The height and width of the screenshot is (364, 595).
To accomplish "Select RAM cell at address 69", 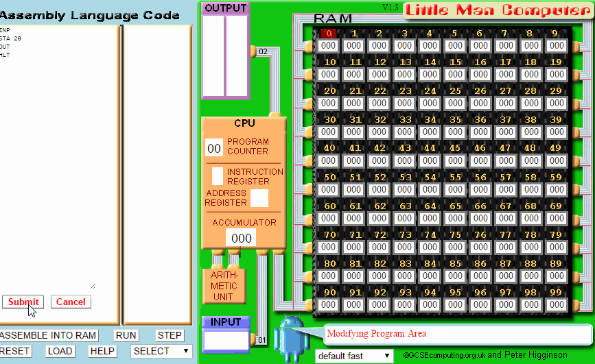I will pyautogui.click(x=557, y=219).
